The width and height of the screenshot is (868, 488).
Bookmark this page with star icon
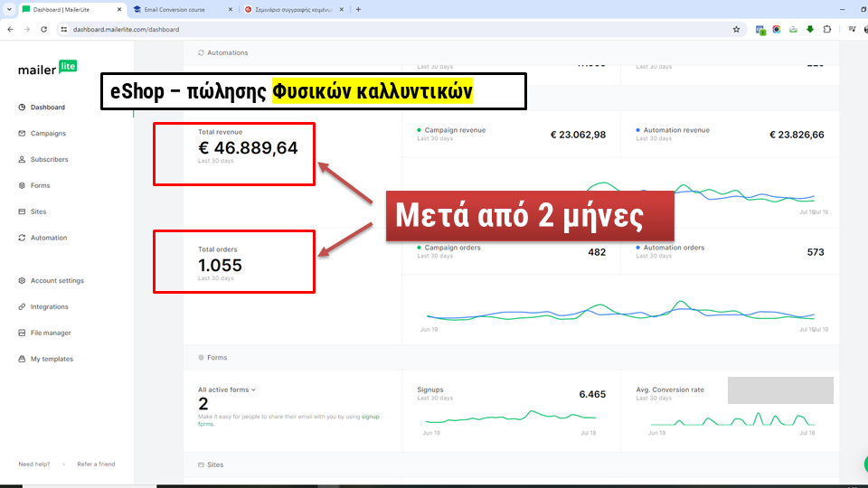coord(736,29)
